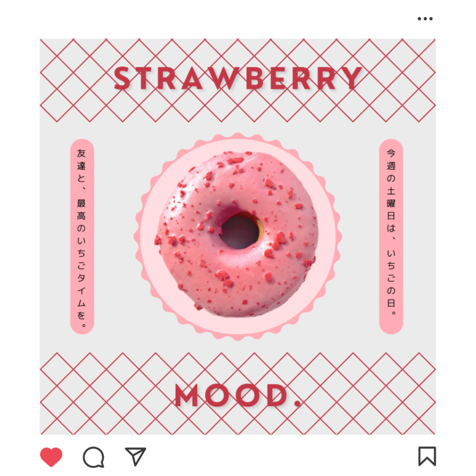476x476 pixels.
Task: Click the left pink Japanese text pill
Action: pyautogui.click(x=82, y=237)
